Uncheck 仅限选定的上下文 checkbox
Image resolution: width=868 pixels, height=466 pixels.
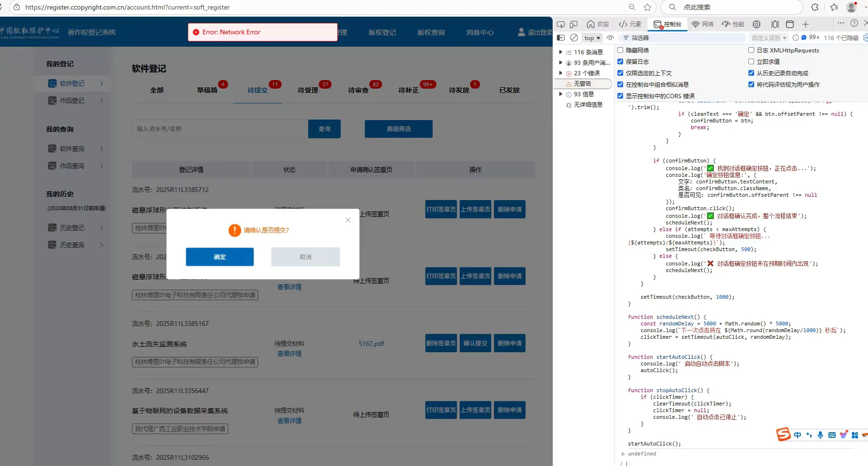(620, 73)
